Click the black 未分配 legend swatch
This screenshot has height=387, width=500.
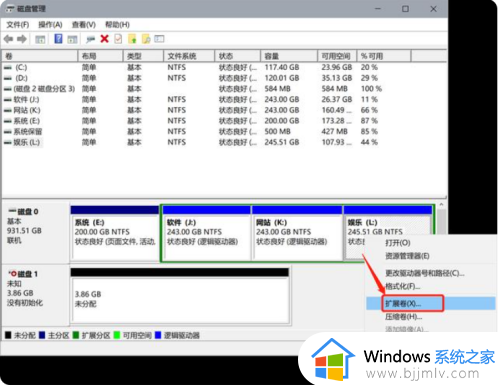[x=8, y=335]
